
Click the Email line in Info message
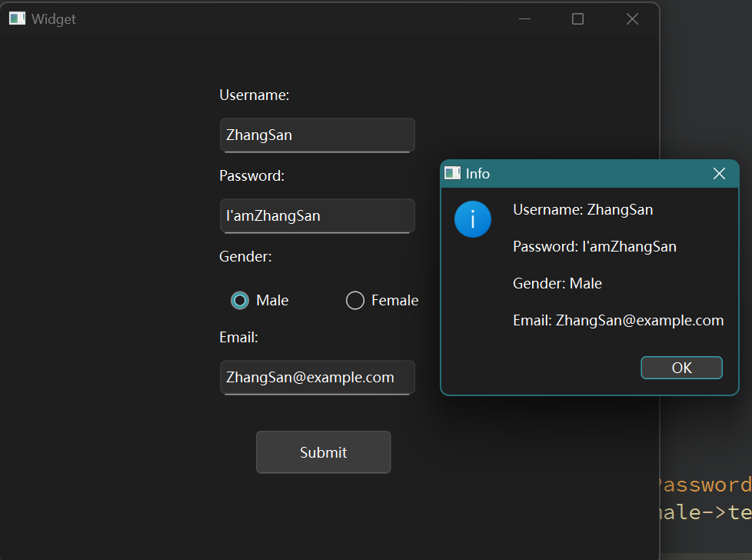(x=618, y=321)
